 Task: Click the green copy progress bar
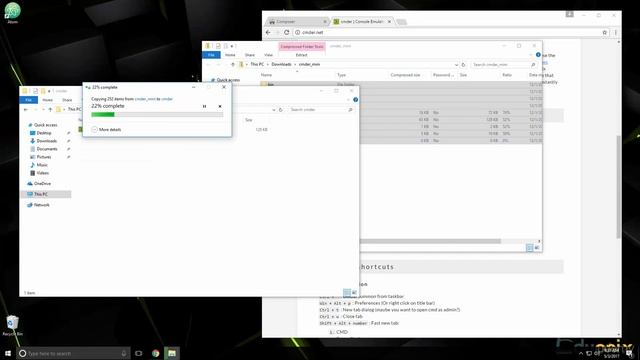157,115
